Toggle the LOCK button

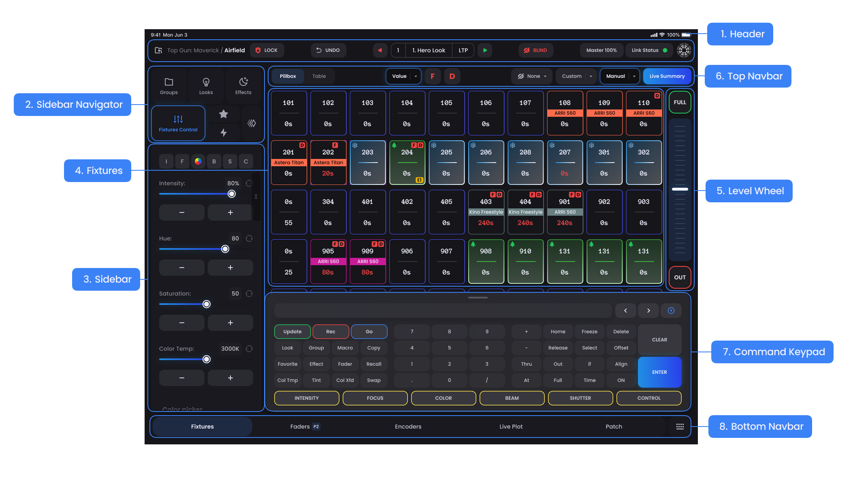click(x=267, y=50)
